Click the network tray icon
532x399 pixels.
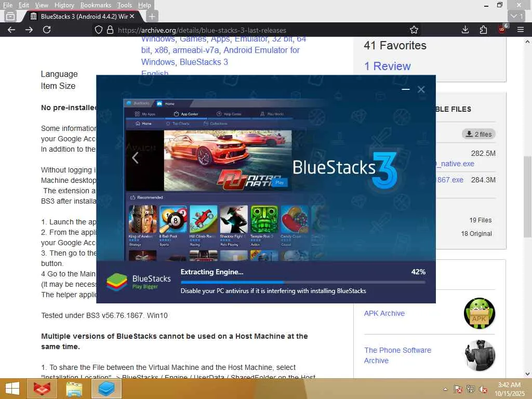coord(471,389)
